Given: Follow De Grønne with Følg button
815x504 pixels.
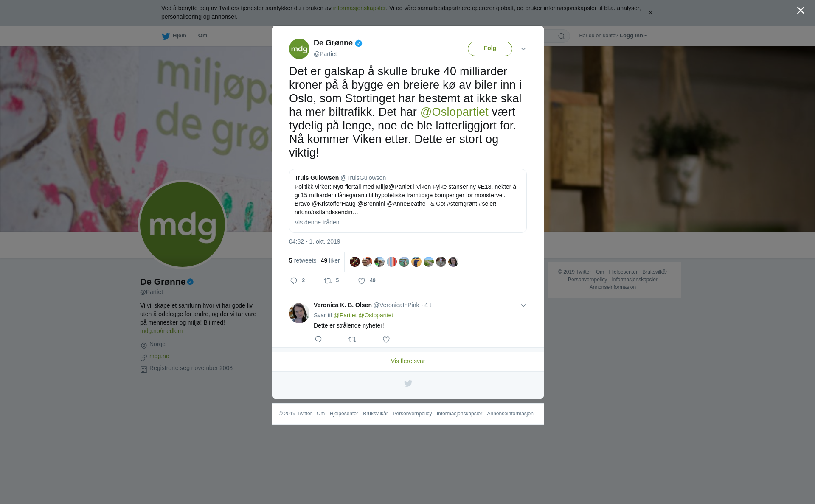Looking at the screenshot, I should click(x=490, y=49).
